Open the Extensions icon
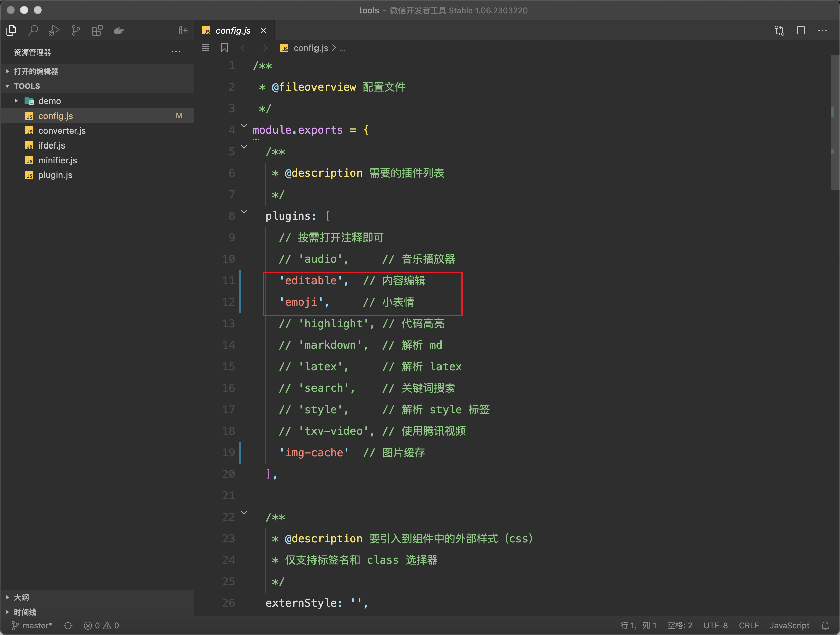Image resolution: width=840 pixels, height=635 pixels. (x=97, y=30)
